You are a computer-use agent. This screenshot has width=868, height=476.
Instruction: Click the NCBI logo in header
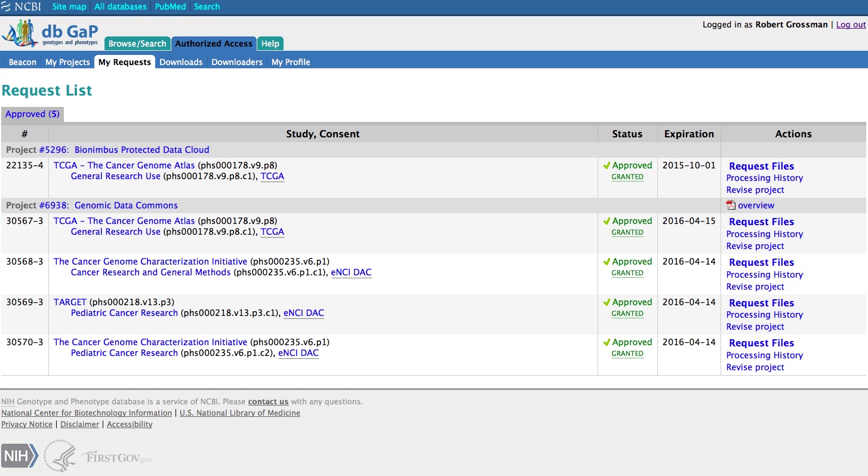pyautogui.click(x=21, y=7)
